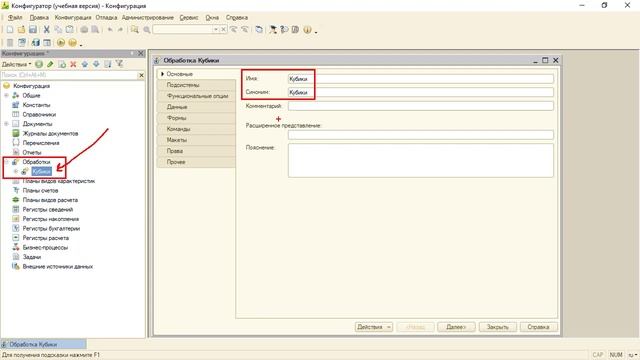640x360 pixels.
Task: Click the Undo arrow icon
Action: (110, 29)
